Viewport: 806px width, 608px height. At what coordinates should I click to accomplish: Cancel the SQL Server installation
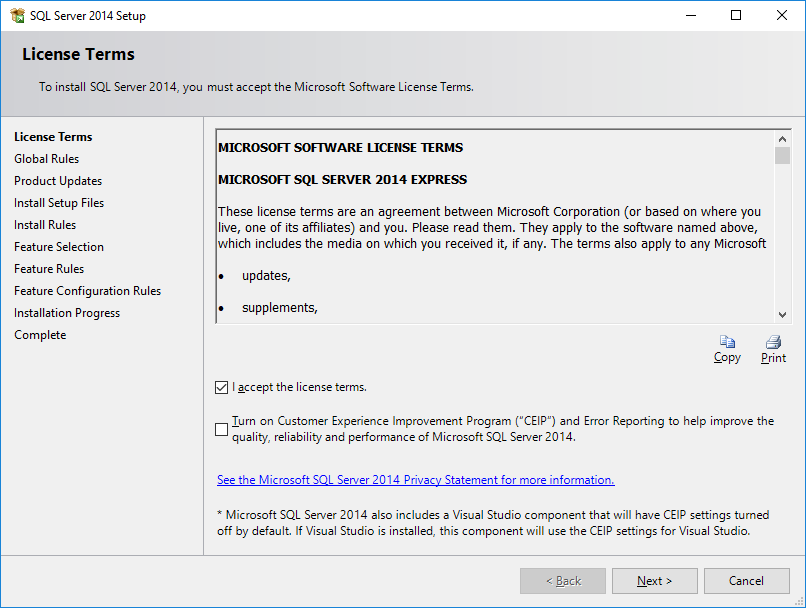coord(747,580)
